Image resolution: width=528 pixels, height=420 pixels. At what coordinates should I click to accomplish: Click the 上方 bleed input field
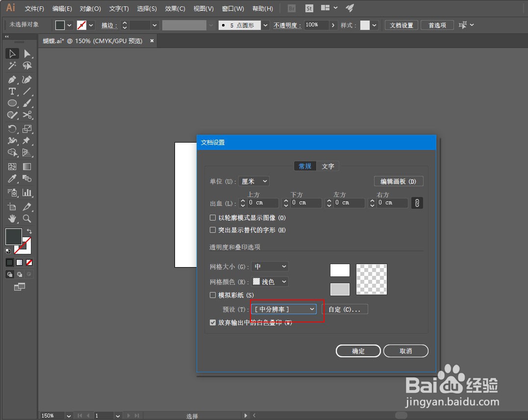[x=263, y=203]
